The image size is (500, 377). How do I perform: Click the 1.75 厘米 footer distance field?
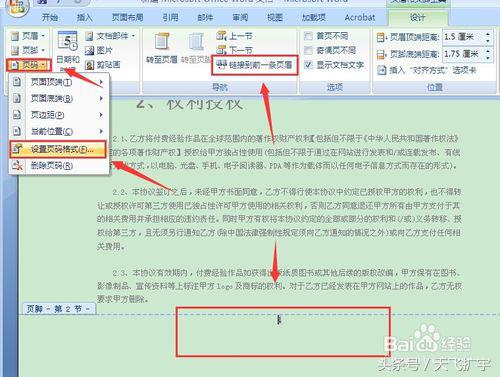click(463, 54)
